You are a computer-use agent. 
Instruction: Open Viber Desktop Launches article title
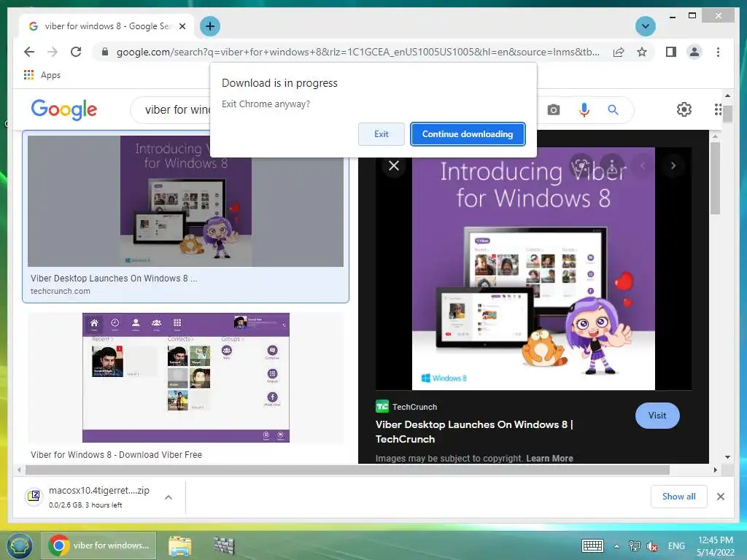tap(474, 432)
